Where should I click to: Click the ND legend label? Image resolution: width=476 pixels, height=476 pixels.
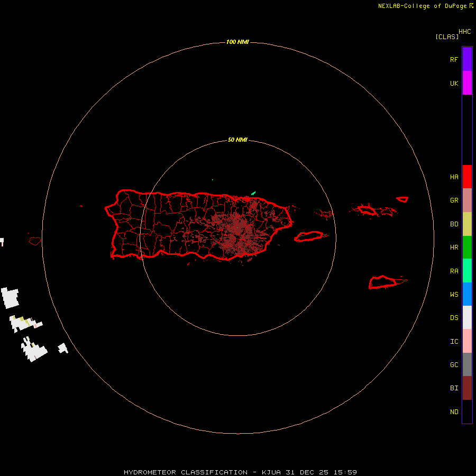point(454,412)
